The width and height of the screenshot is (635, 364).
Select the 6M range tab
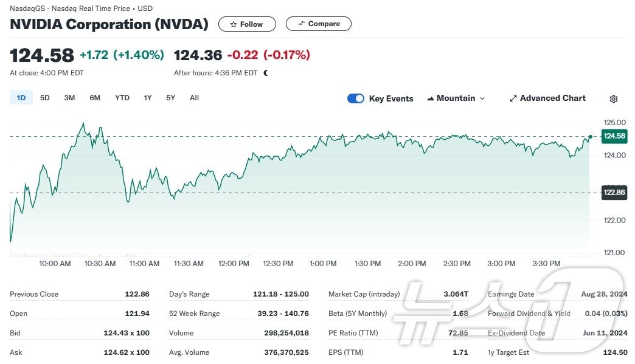[95, 98]
